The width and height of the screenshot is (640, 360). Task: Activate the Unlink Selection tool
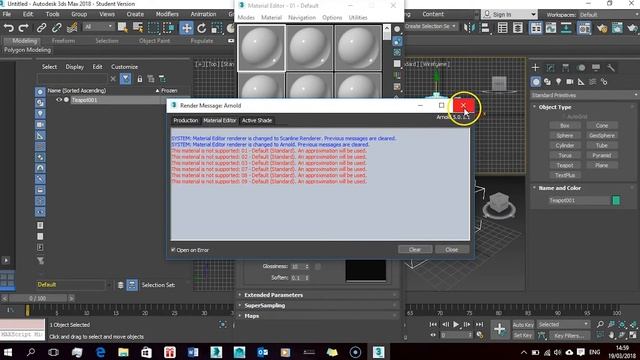click(57, 28)
